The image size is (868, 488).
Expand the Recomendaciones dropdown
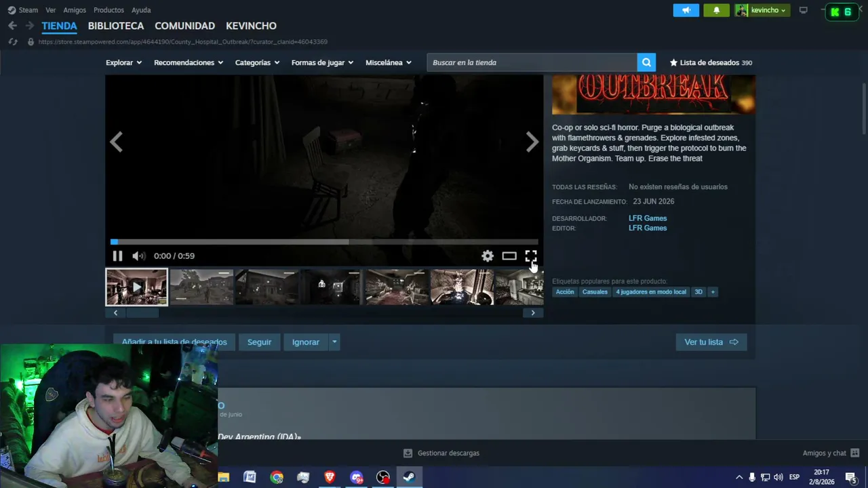(189, 62)
